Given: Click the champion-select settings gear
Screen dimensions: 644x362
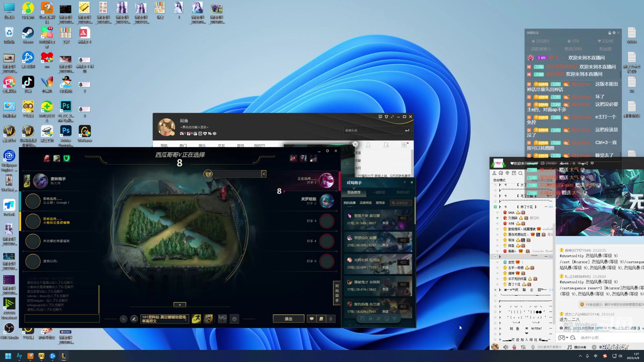Looking at the screenshot, I should 327,151.
